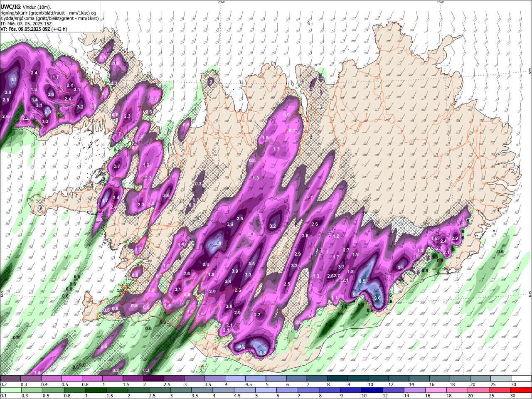Pick the rain-scale swatch starting at 9
This screenshot has height=399, width=532.
pyautogui.click(x=351, y=390)
